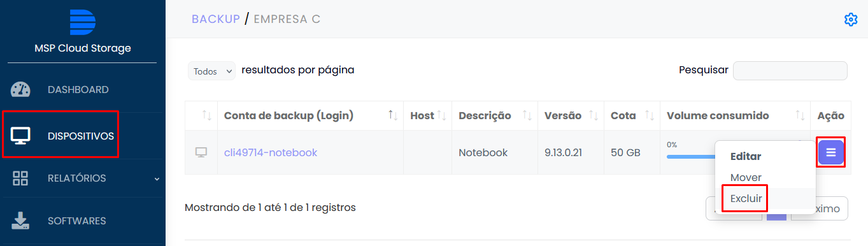Select Excluir in the action menu

[x=746, y=198]
